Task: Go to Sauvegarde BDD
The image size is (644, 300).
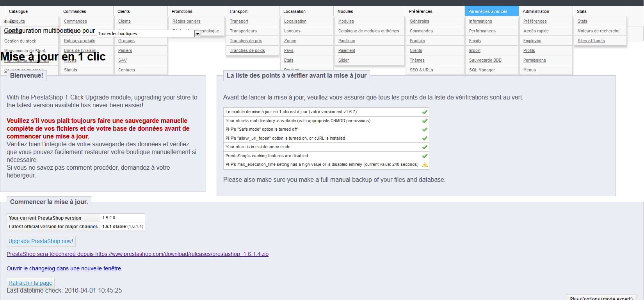Action: coord(485,60)
